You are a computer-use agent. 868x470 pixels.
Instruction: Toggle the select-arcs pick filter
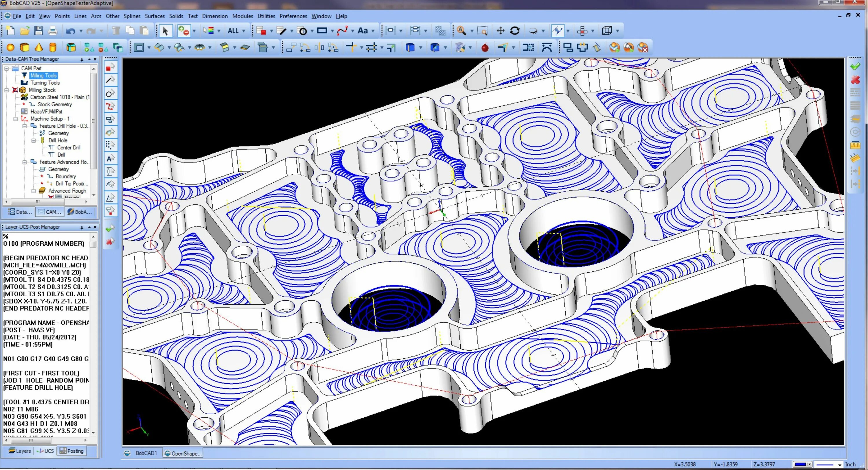110,93
